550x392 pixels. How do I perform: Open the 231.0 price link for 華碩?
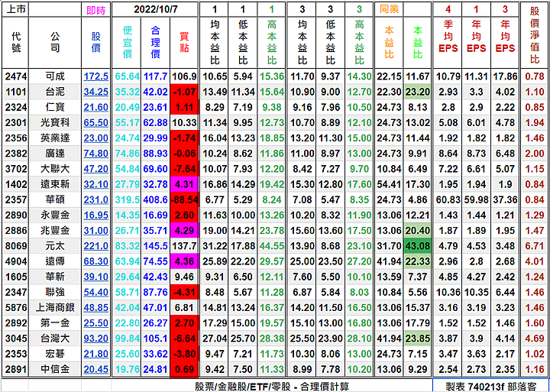coord(95,199)
